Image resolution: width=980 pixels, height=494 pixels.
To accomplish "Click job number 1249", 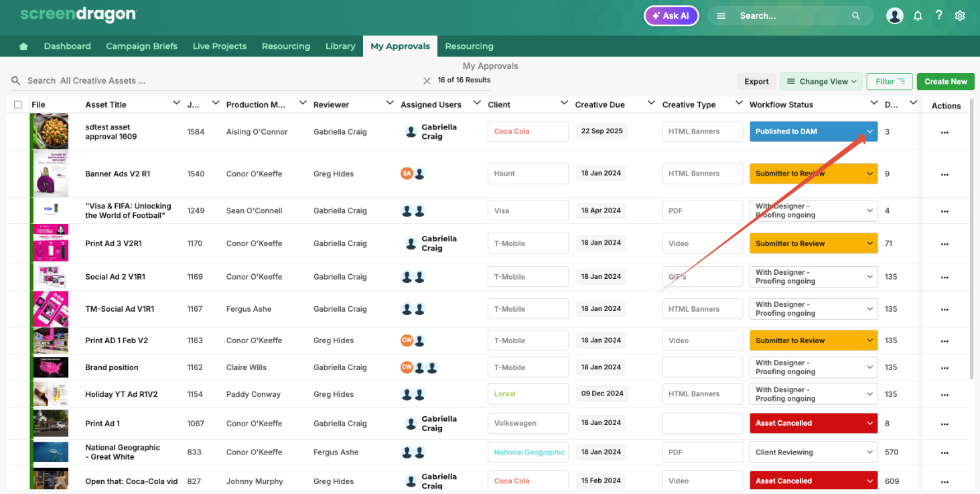I will pyautogui.click(x=195, y=210).
